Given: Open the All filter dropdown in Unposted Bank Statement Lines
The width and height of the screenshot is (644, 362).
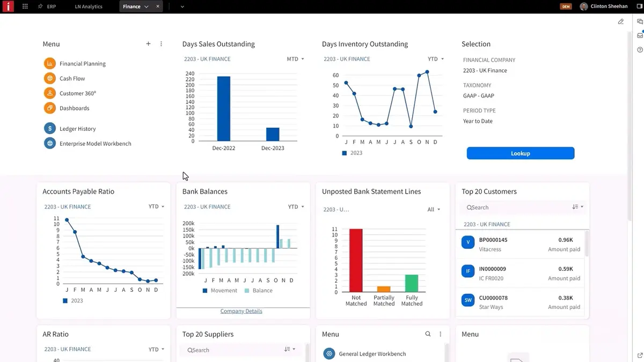Looking at the screenshot, I should (434, 210).
